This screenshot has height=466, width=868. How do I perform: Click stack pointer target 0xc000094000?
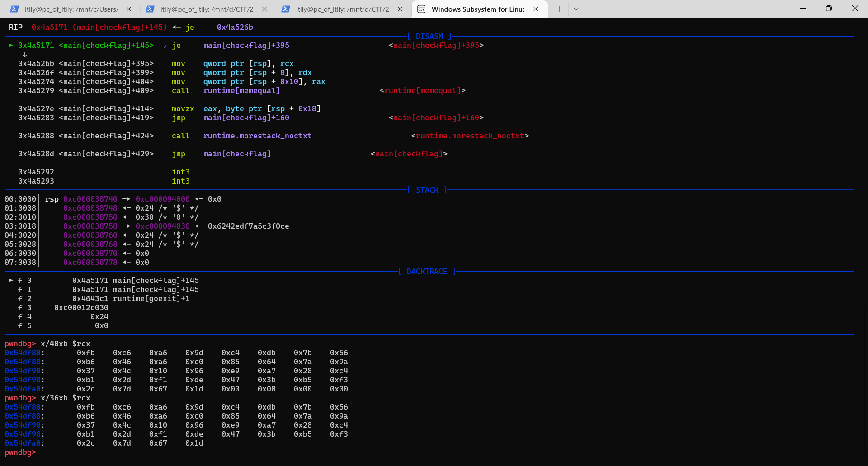pyautogui.click(x=163, y=199)
